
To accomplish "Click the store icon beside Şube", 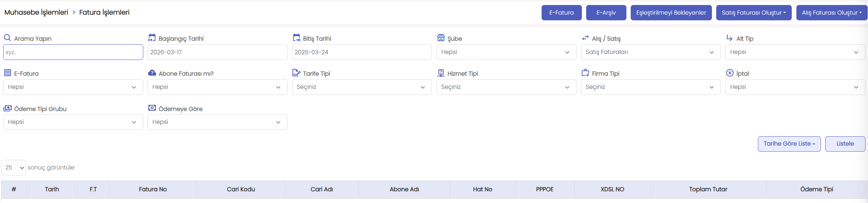I will (441, 38).
